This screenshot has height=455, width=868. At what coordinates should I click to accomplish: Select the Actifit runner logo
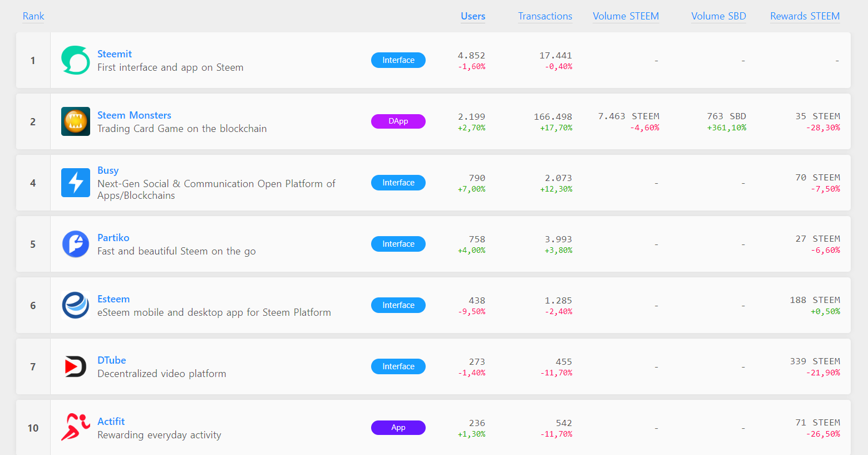point(76,428)
